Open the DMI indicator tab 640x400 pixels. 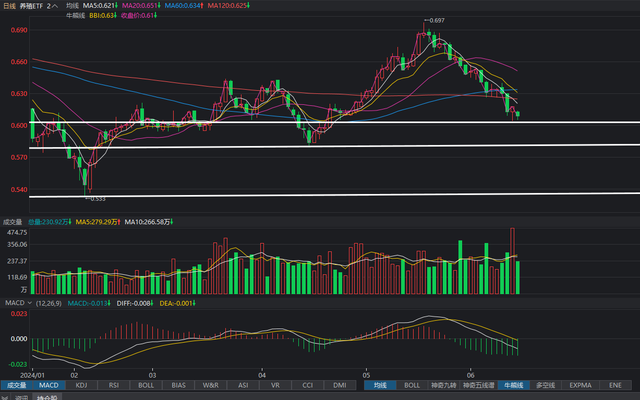(340, 385)
